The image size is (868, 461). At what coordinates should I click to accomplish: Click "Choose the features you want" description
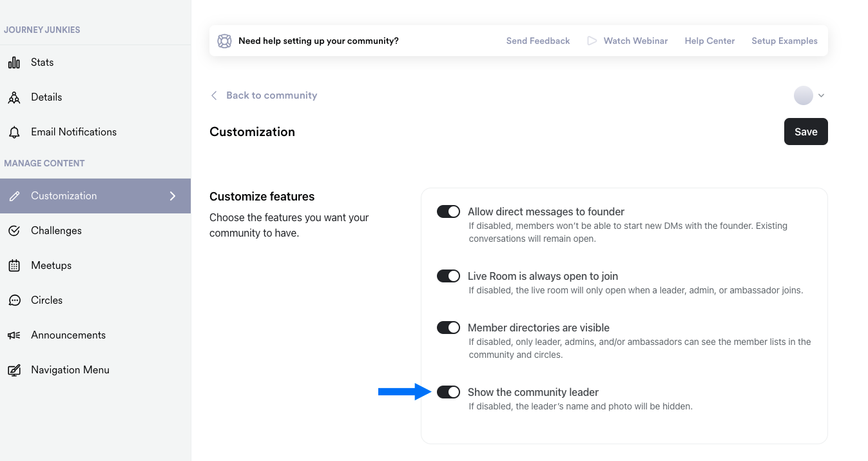(x=289, y=225)
